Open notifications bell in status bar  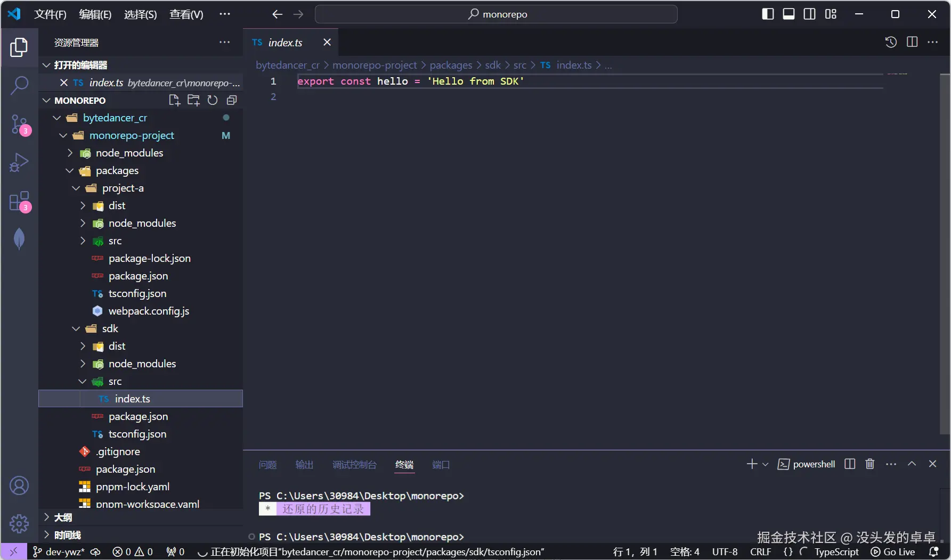(933, 552)
